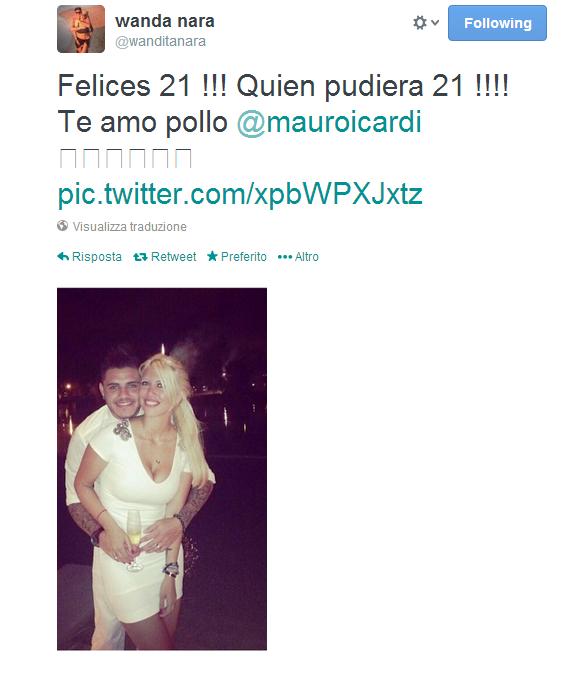Viewport: 565px width, 687px height.
Task: Click the three dots Altro icon
Action: tap(285, 257)
